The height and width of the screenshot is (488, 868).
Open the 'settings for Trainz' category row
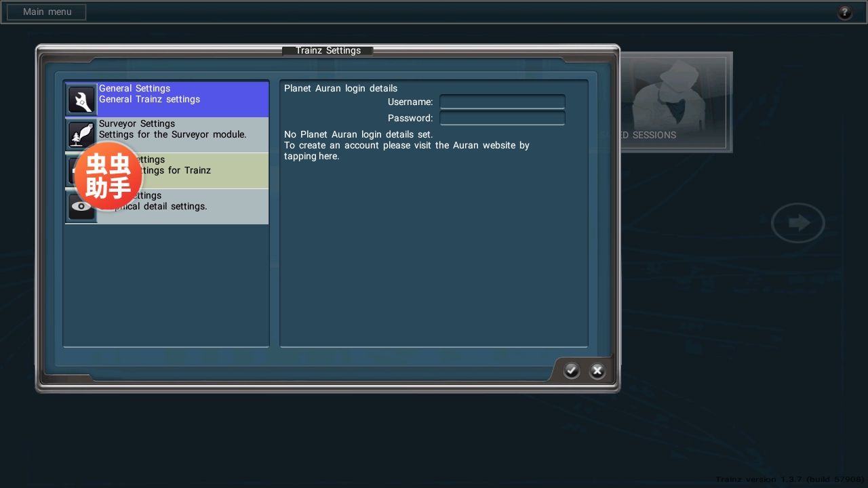[167, 171]
